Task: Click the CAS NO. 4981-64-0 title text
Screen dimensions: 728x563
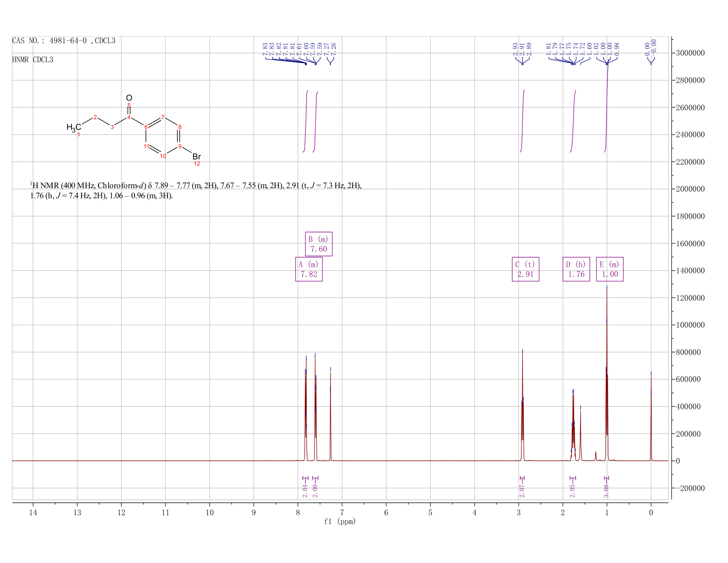Action: pyautogui.click(x=64, y=41)
